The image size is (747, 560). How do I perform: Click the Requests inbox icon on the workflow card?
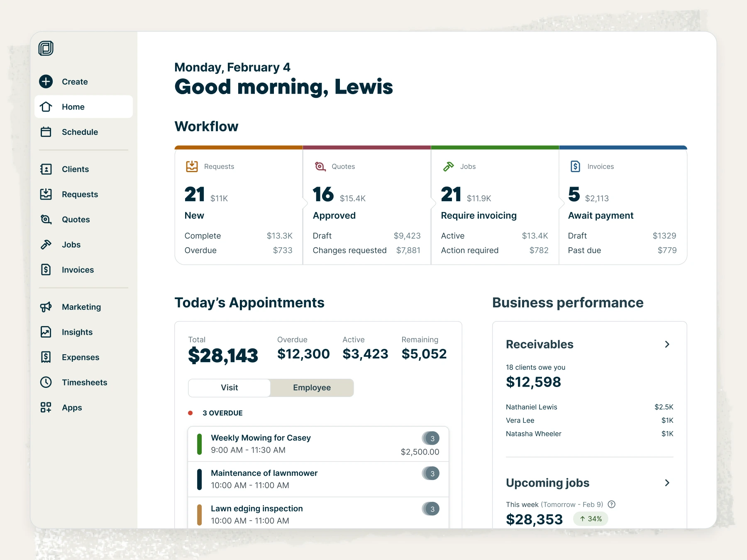point(191,166)
